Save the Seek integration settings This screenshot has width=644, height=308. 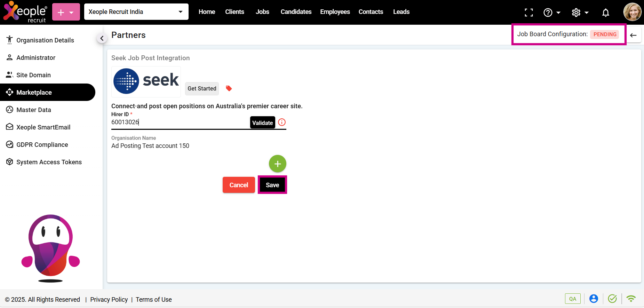click(x=272, y=185)
